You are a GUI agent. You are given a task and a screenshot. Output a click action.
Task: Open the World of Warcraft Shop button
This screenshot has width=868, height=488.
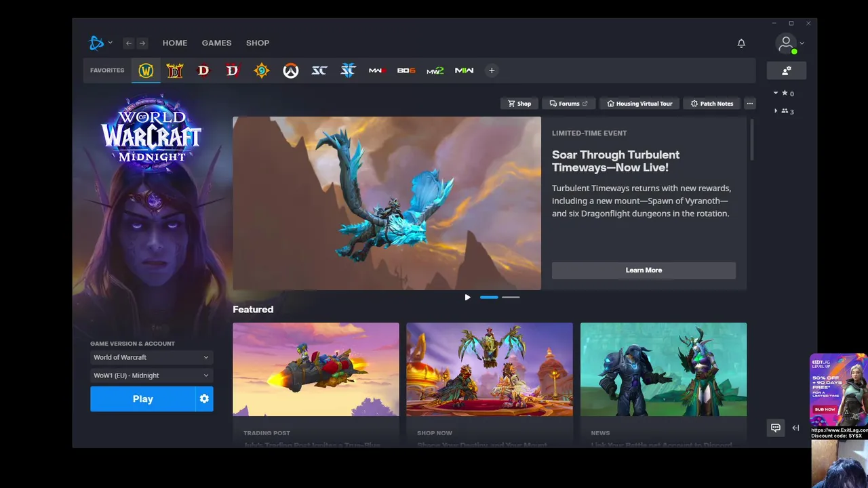coord(519,104)
